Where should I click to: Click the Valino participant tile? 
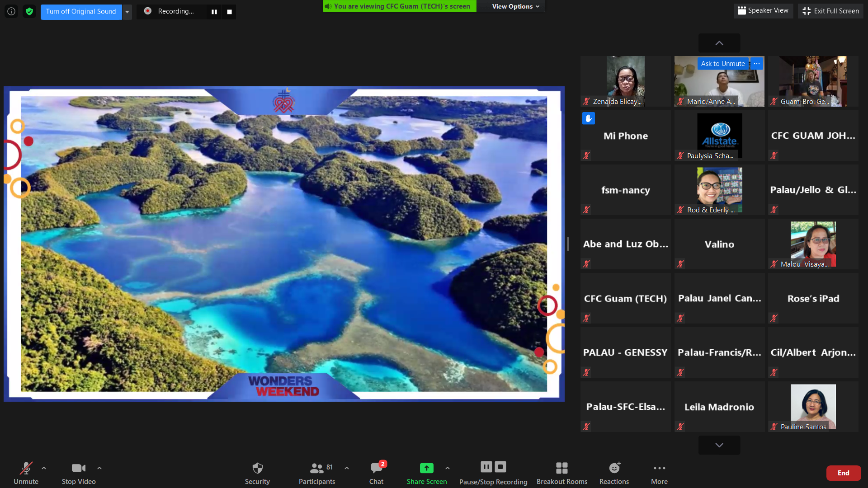[x=719, y=244]
